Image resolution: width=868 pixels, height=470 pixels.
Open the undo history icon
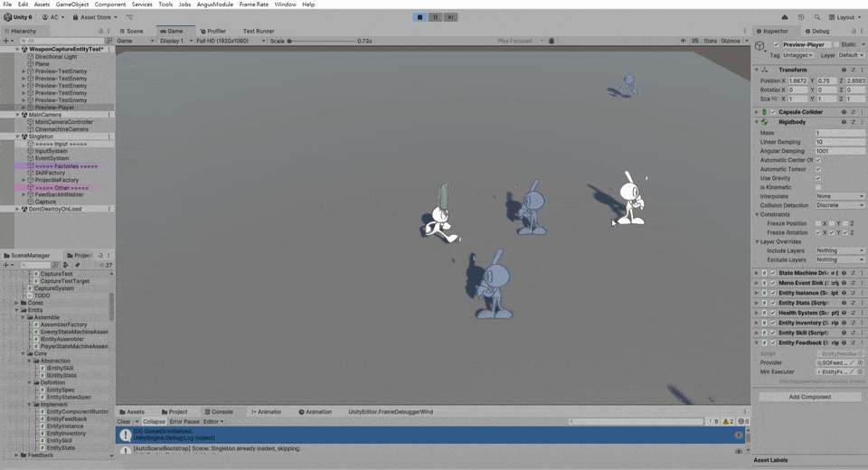tap(801, 17)
